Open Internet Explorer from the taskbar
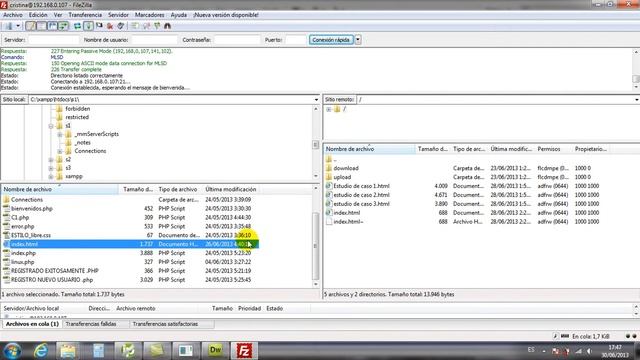The height and width of the screenshot is (360, 640). coord(40,351)
